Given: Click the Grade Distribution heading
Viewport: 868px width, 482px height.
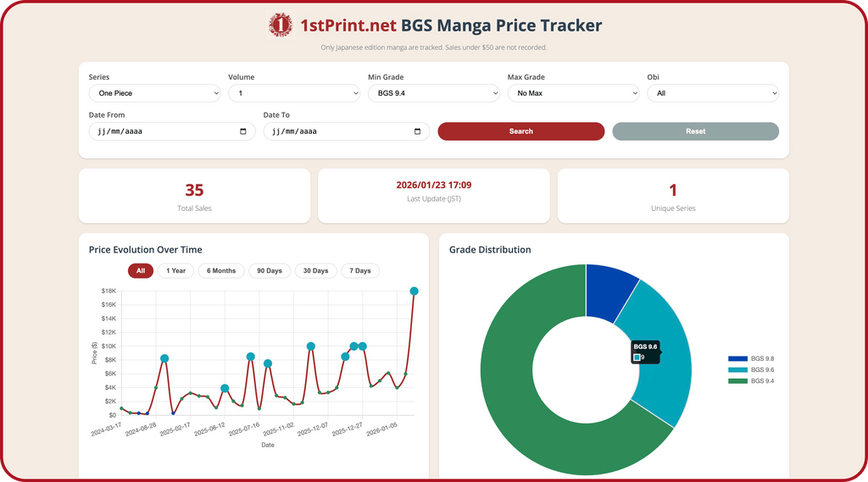Looking at the screenshot, I should (x=490, y=250).
